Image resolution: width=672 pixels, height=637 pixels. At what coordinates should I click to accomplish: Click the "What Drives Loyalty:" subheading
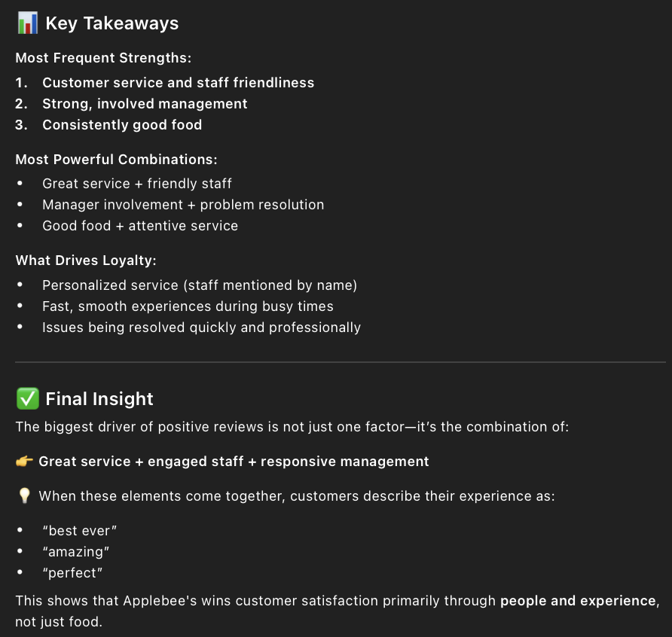pos(86,261)
